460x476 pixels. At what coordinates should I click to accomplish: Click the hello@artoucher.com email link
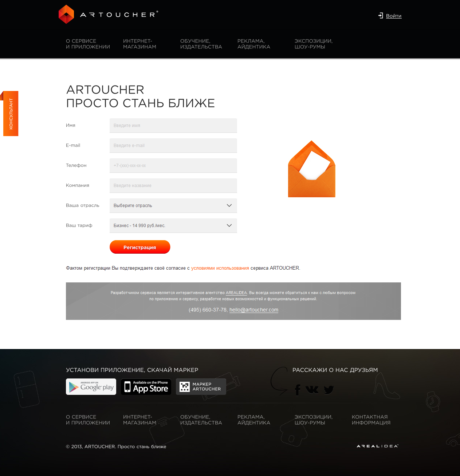pos(254,310)
